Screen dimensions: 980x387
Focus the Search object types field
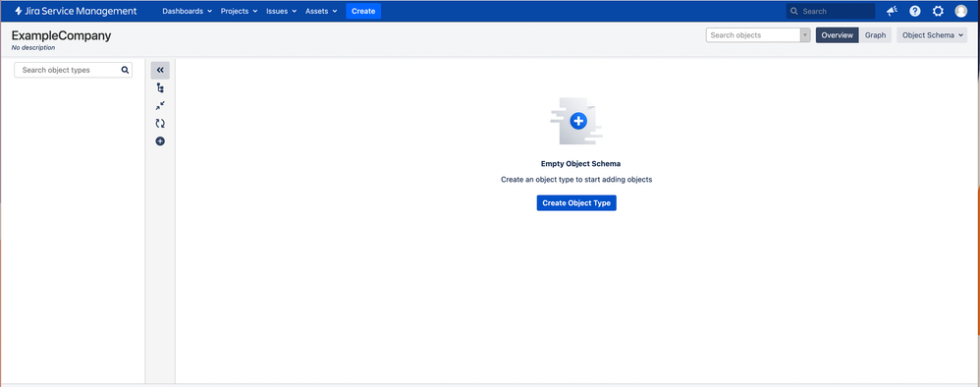(73, 70)
